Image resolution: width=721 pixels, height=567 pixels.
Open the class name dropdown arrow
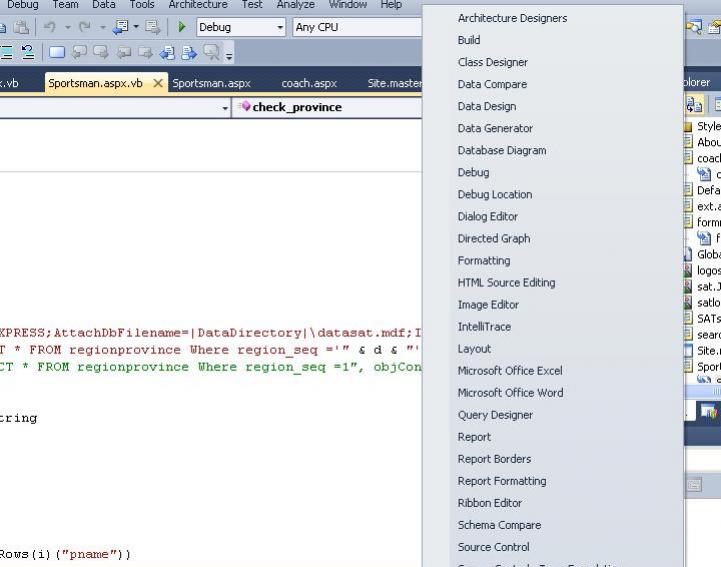[225, 108]
